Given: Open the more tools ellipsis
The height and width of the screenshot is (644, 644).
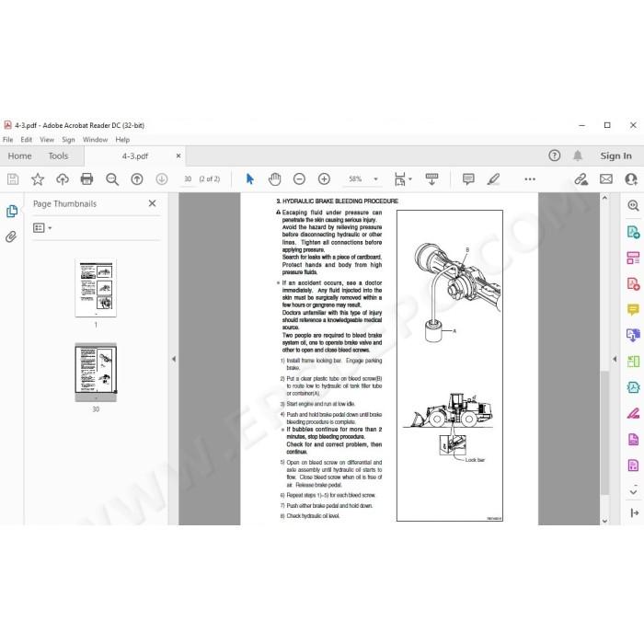Looking at the screenshot, I should coord(530,179).
